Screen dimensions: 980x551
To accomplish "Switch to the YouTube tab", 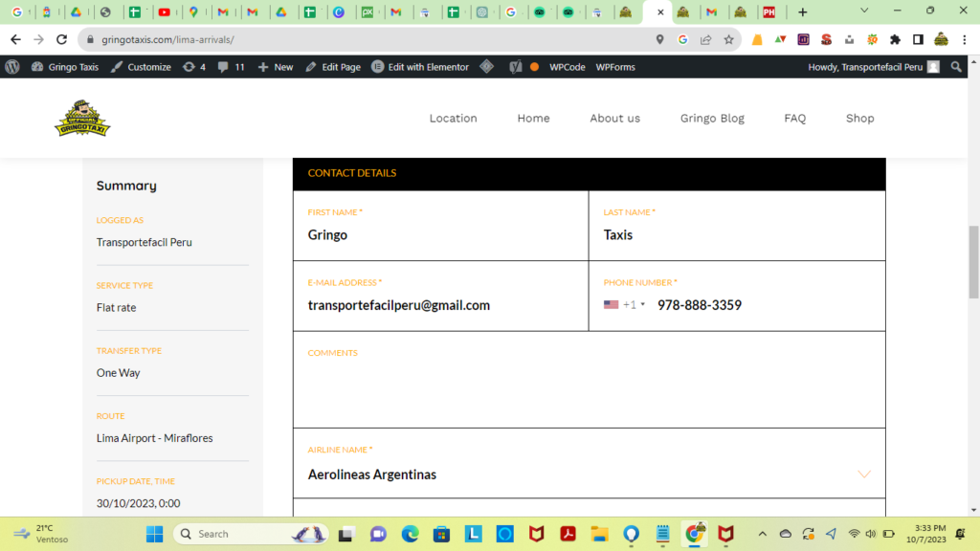I will click(x=165, y=11).
